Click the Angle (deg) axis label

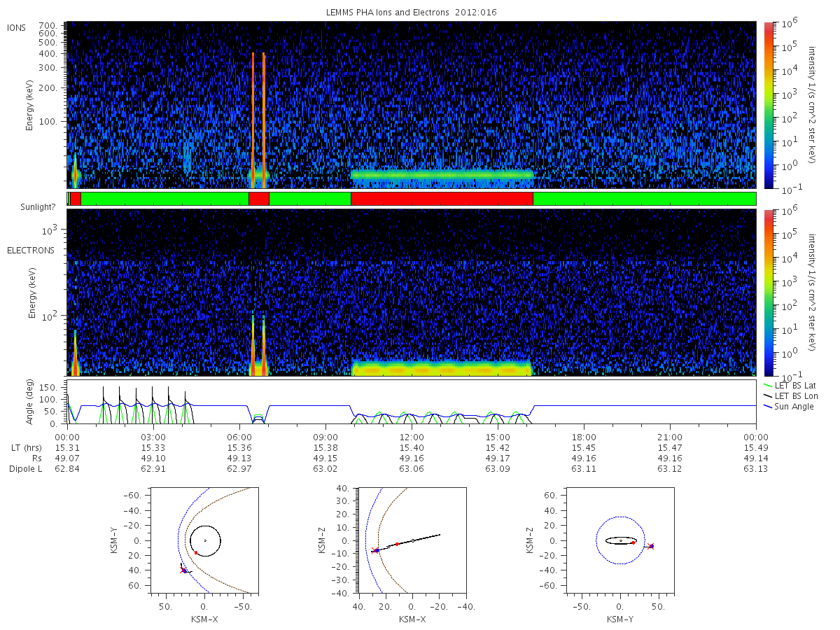(31, 402)
